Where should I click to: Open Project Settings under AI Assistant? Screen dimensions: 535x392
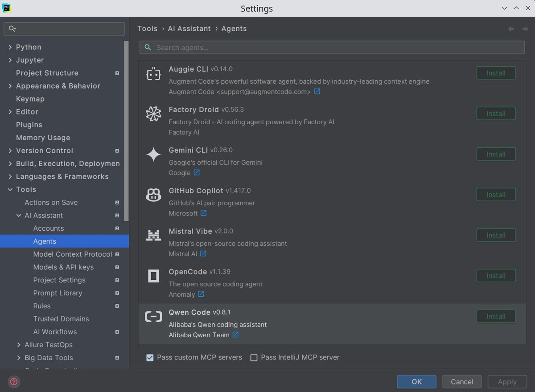click(x=59, y=280)
